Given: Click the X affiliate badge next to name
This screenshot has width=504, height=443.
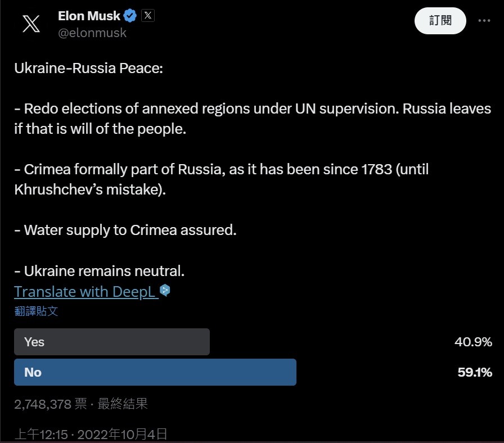Looking at the screenshot, I should click(x=148, y=15).
